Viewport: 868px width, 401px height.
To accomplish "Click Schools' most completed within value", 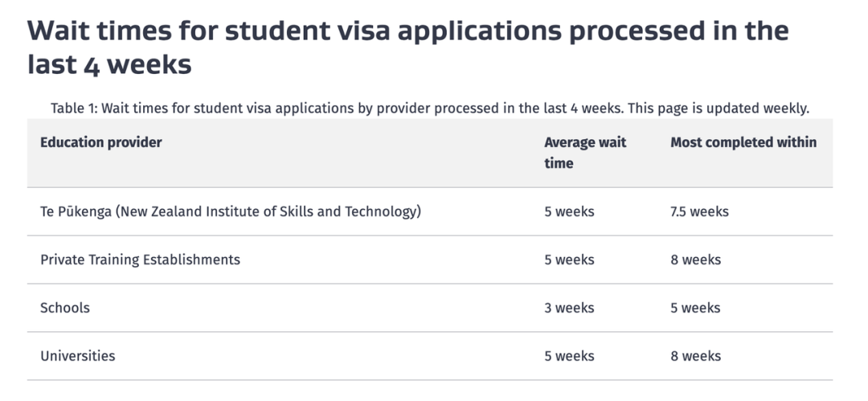I will pos(695,308).
